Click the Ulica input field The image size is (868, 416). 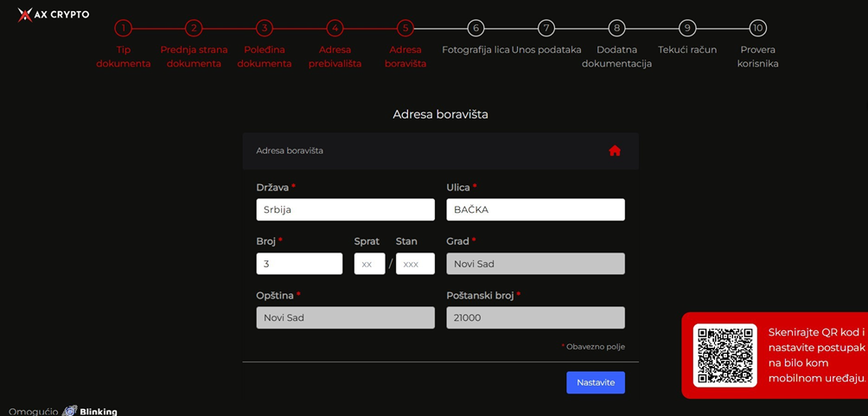click(536, 210)
